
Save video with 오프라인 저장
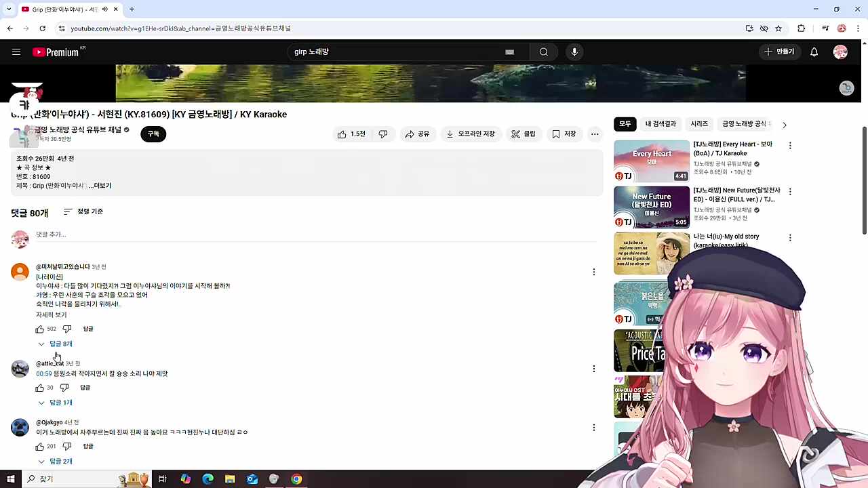point(470,134)
